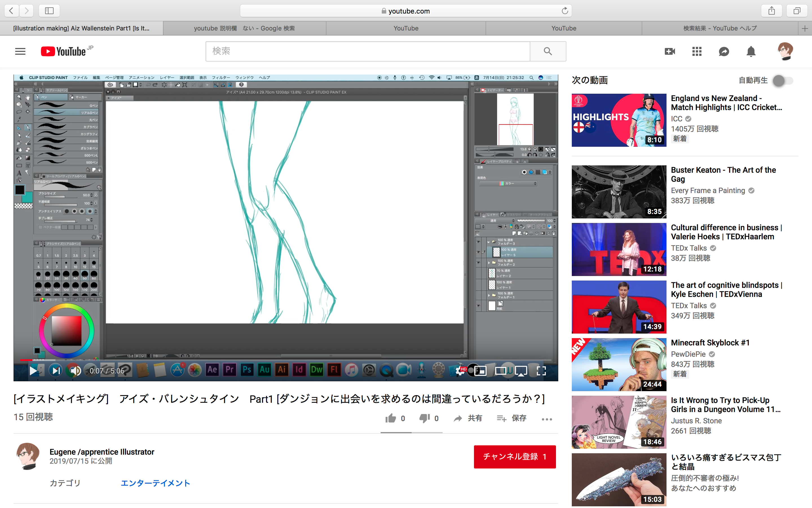Click the 次の動画 heading
This screenshot has width=812, height=508.
pos(590,80)
